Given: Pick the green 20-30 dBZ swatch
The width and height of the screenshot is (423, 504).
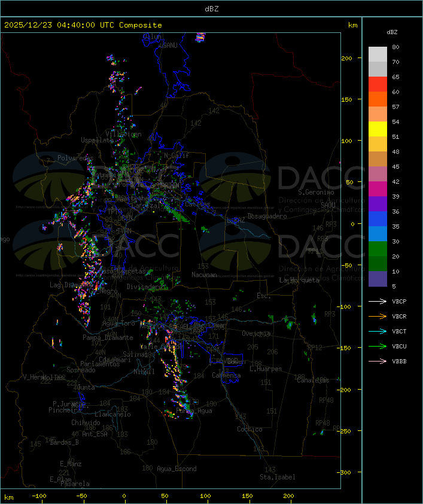Looking at the screenshot, I should click(378, 248).
